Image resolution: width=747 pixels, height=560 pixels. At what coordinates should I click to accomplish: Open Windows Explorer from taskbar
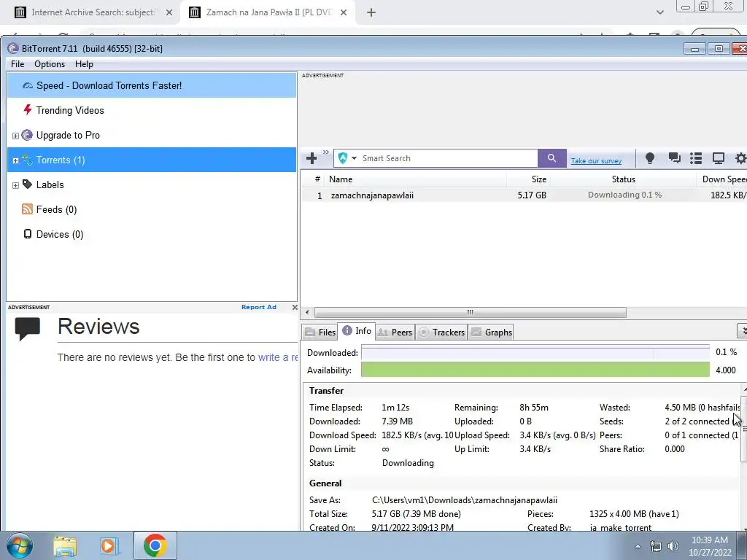point(65,545)
